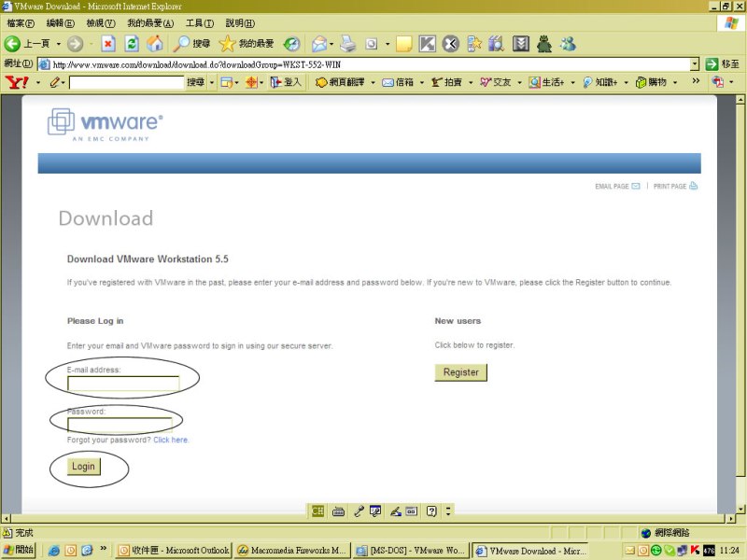The width and height of the screenshot is (747, 560).
Task: Switch to Macromedia Fireworks in taskbar
Action: (x=292, y=551)
